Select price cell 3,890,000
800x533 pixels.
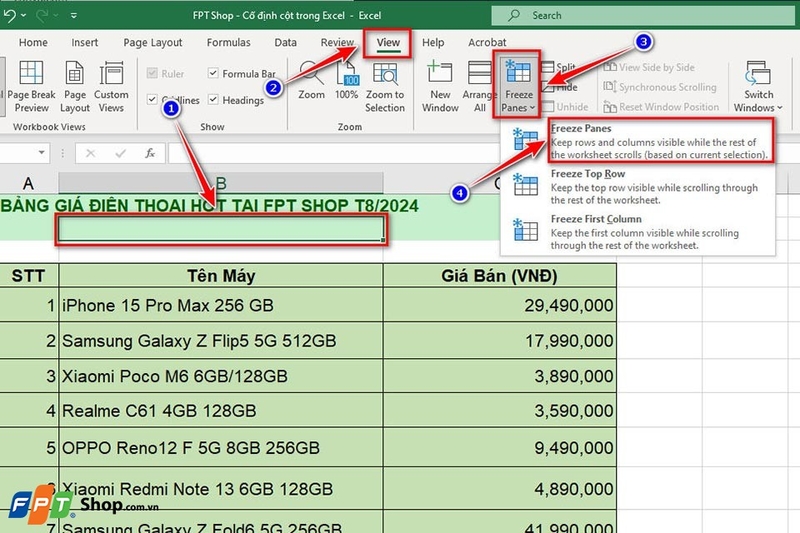tap(499, 376)
